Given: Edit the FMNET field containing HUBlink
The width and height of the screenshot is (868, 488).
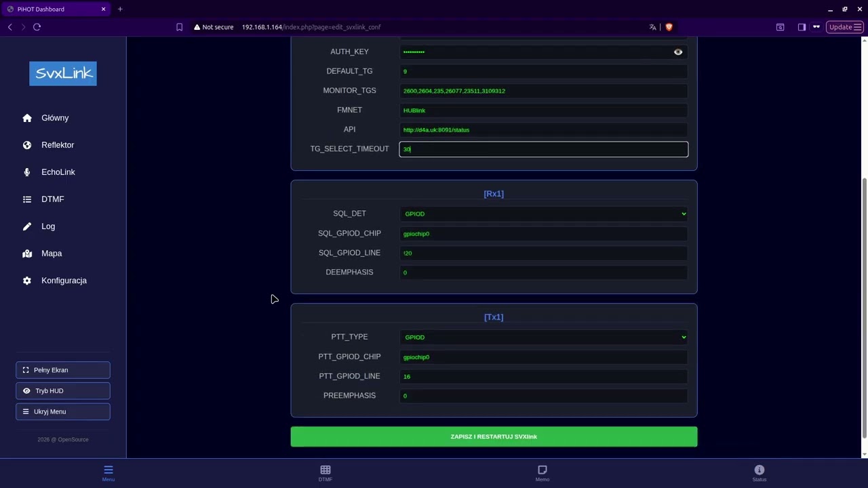Looking at the screenshot, I should pos(544,110).
